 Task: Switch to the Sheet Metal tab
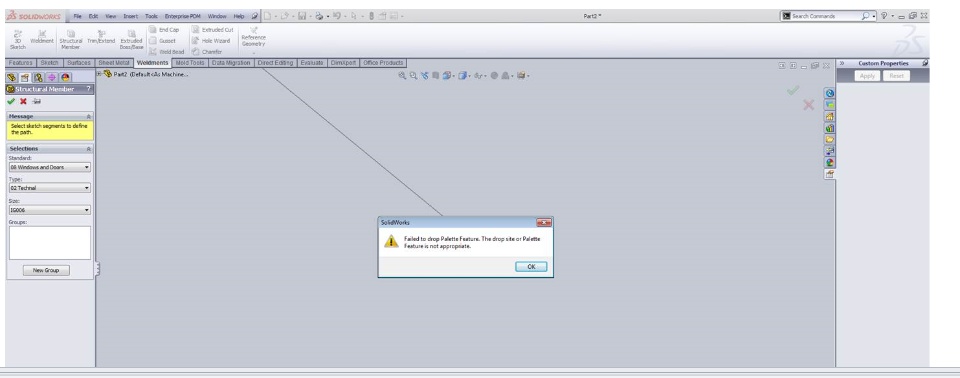(x=114, y=62)
